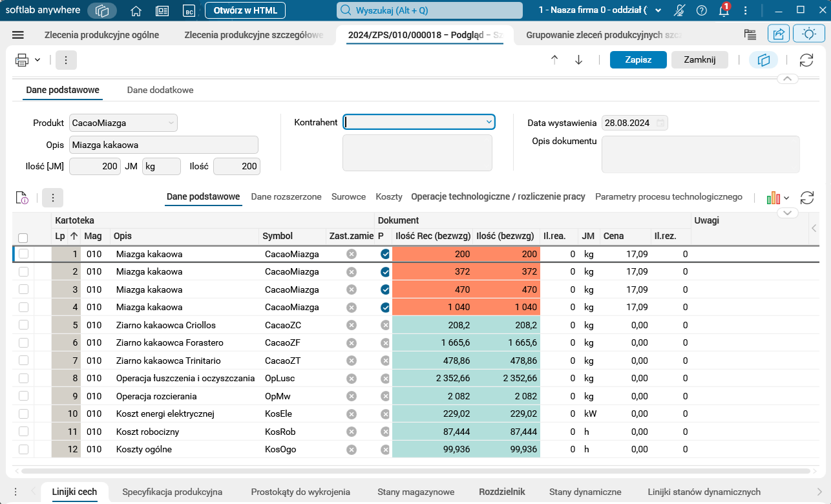Go to previous record with up arrow
Screen dimensions: 831x504
pyautogui.click(x=554, y=60)
